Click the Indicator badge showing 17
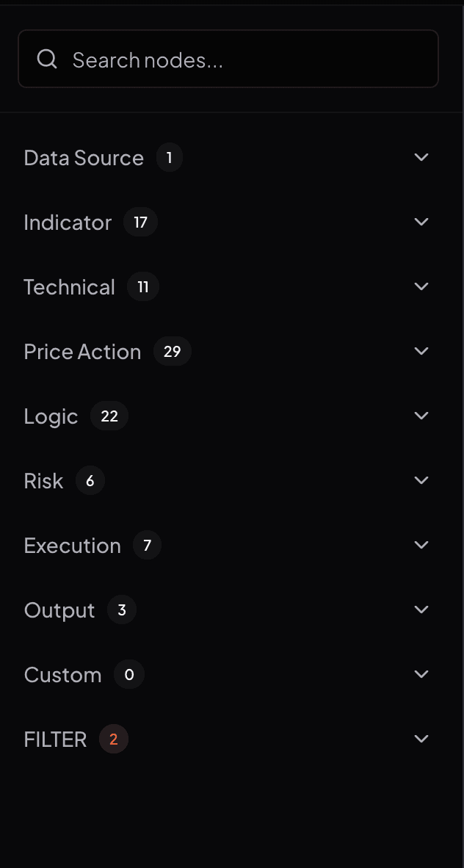This screenshot has width=464, height=868. point(140,223)
